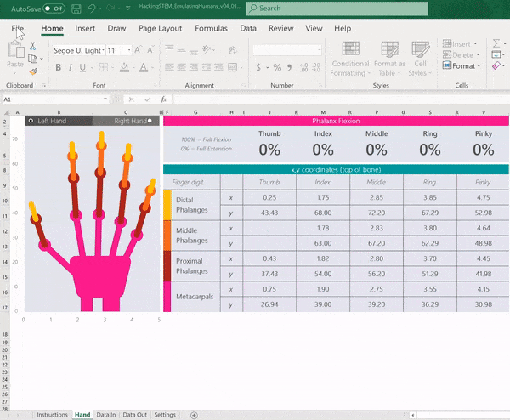510x420 pixels.
Task: Open the Format cells dropdown
Action: click(x=462, y=65)
